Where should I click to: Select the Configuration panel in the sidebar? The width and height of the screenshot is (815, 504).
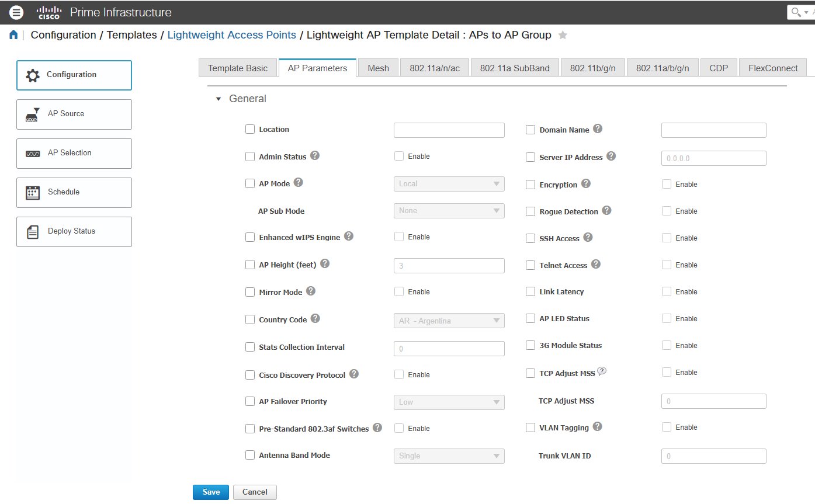pos(74,75)
